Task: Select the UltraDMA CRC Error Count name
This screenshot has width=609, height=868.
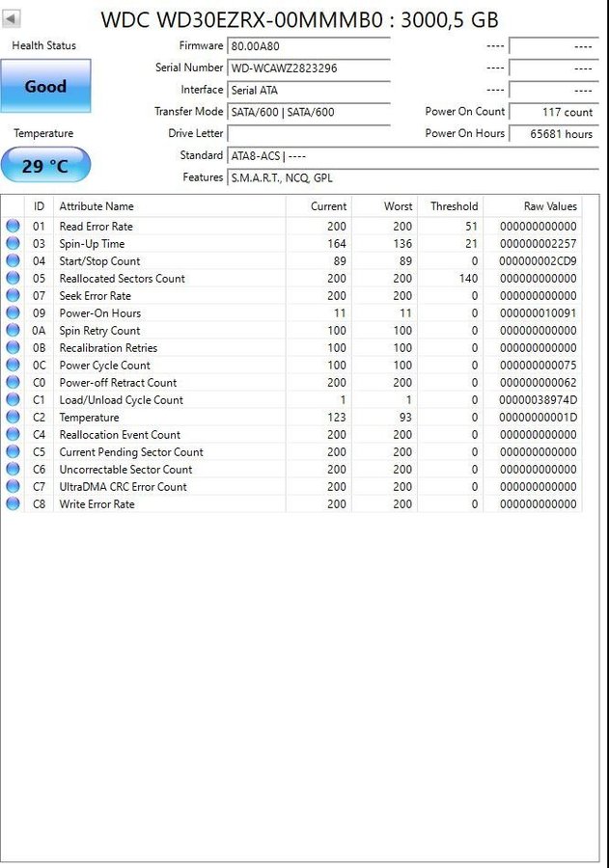Action: [123, 487]
